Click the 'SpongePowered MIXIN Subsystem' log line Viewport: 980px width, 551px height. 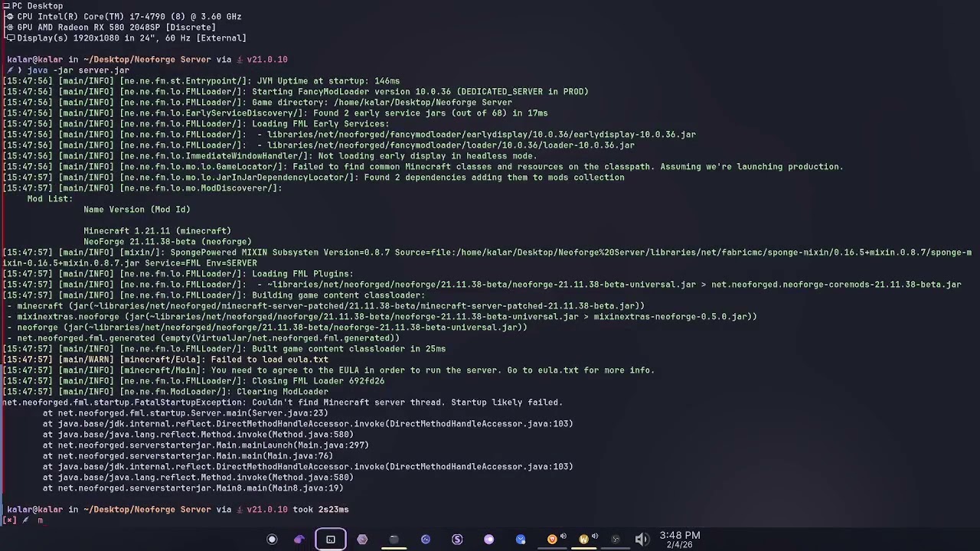487,257
